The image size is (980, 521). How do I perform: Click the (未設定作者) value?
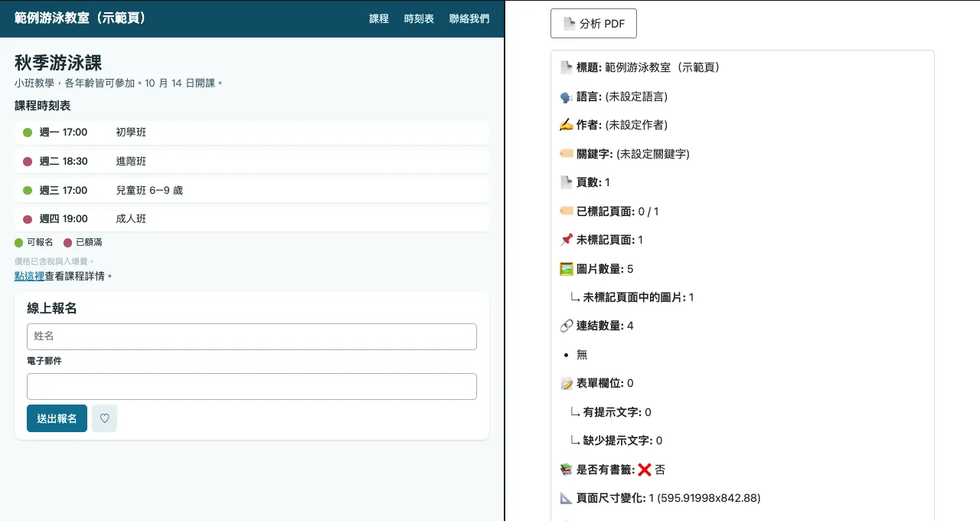pos(636,125)
